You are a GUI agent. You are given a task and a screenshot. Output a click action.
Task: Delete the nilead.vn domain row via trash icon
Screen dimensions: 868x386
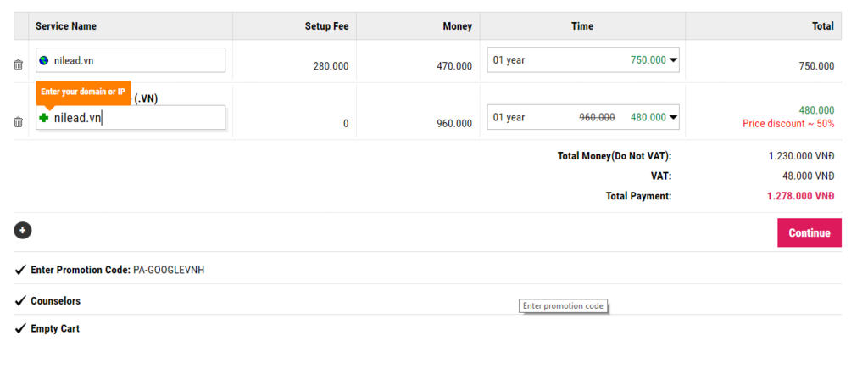click(19, 64)
